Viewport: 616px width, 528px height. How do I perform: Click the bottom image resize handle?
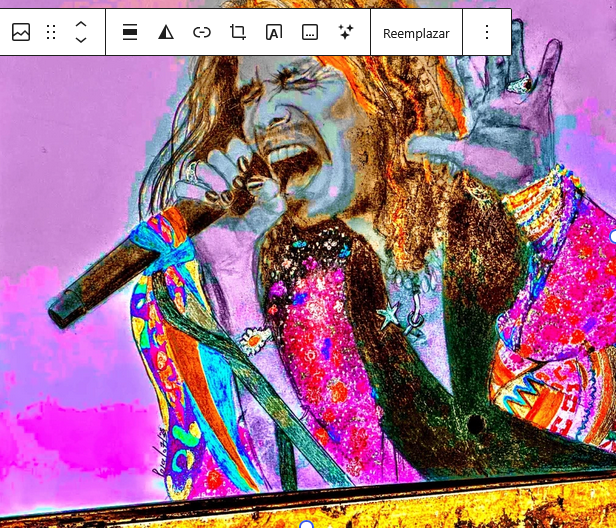pos(306,525)
